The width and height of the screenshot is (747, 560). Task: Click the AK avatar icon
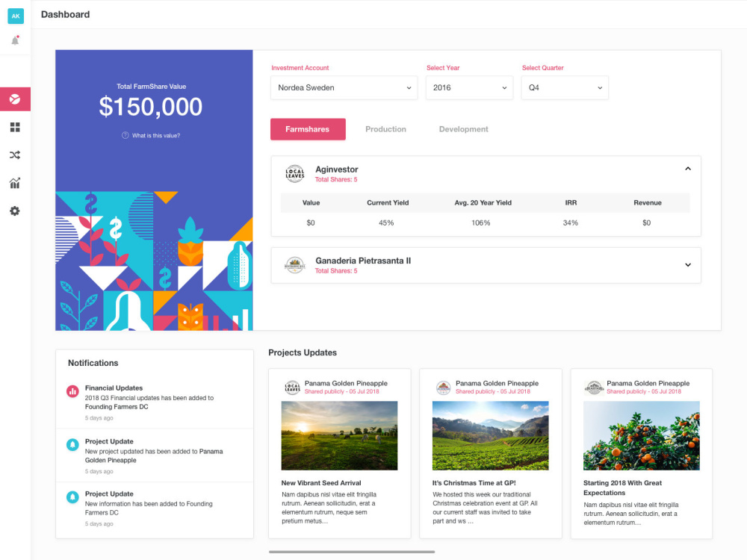pos(16,16)
